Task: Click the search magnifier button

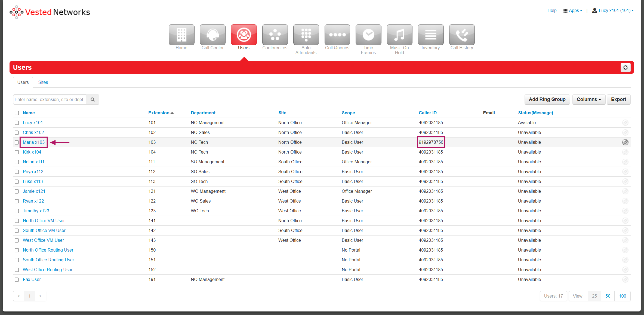Action: coord(93,100)
